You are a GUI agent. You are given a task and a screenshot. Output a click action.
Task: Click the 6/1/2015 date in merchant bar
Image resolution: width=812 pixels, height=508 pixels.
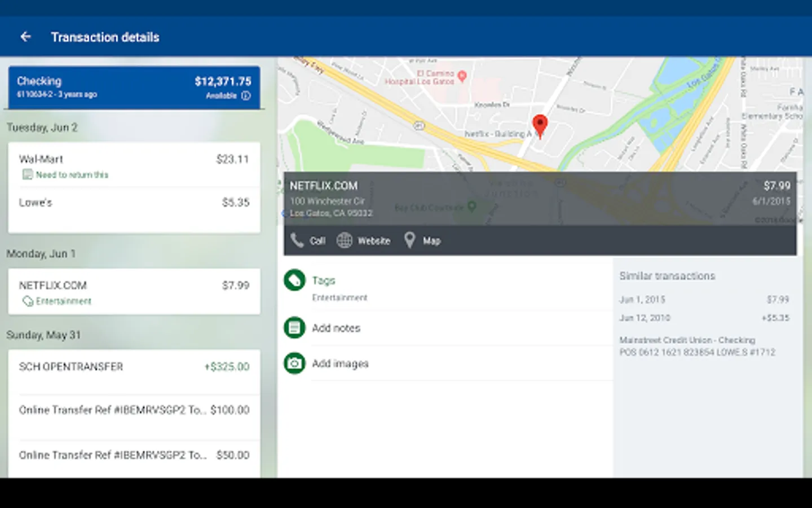point(771,202)
